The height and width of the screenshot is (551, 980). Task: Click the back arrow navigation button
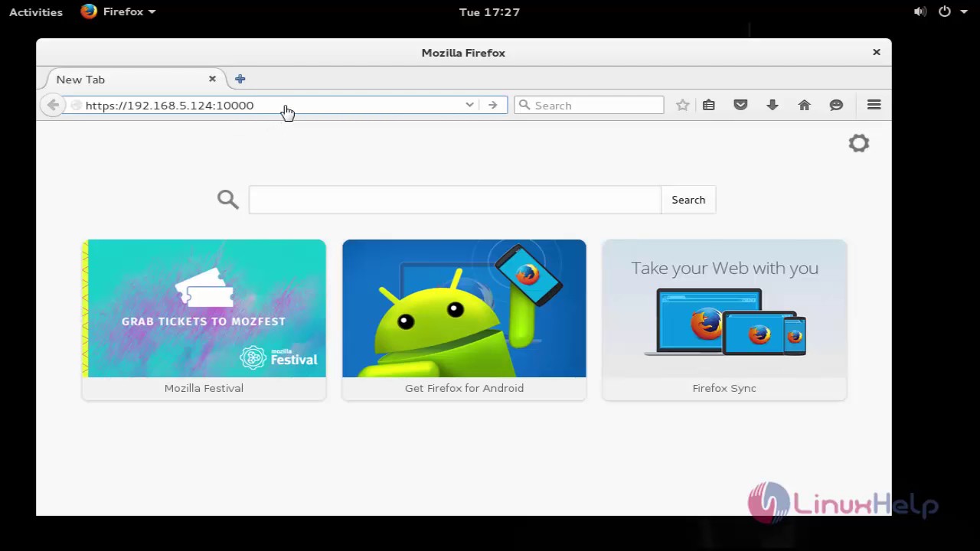pos(52,105)
